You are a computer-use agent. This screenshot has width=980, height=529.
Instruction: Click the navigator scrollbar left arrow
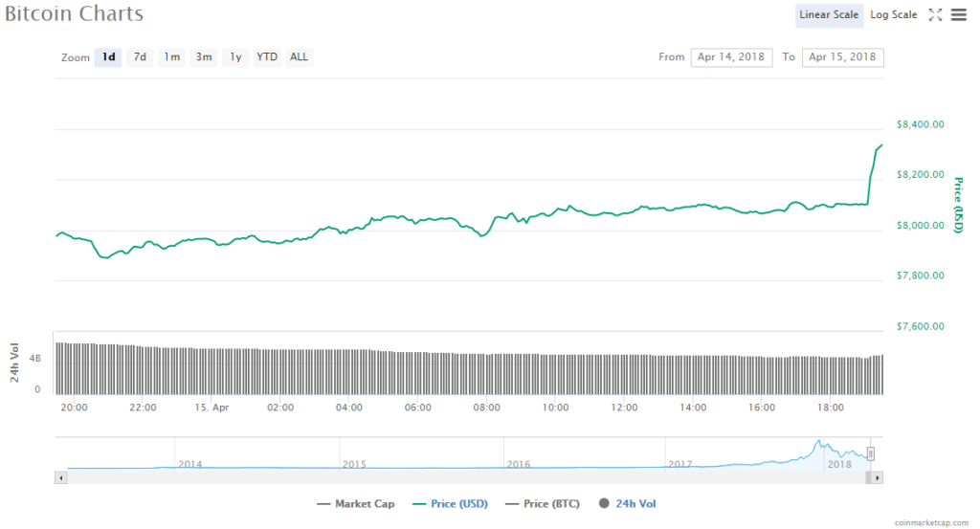[x=61, y=476]
